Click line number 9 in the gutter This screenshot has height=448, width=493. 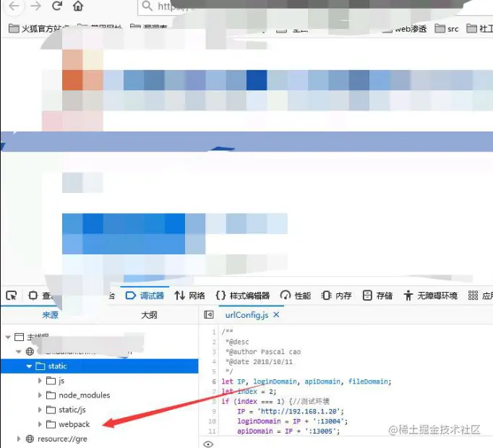(214, 412)
